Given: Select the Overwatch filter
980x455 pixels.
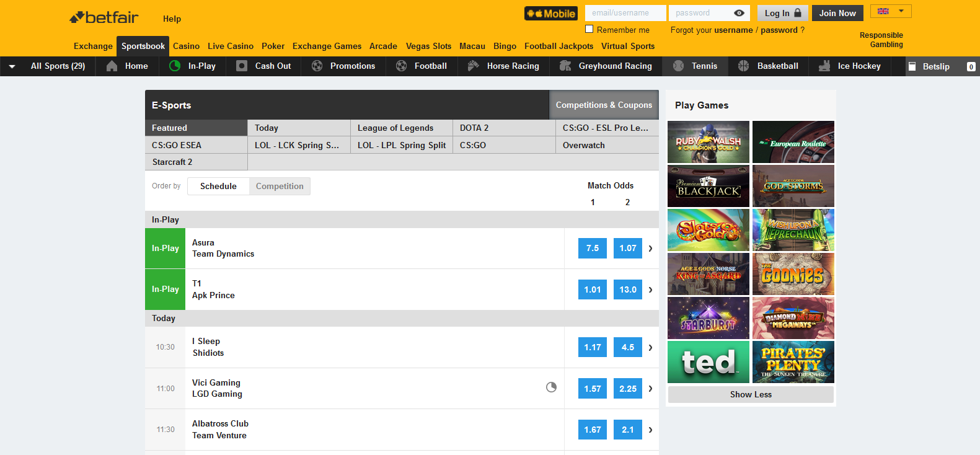Looking at the screenshot, I should [607, 145].
